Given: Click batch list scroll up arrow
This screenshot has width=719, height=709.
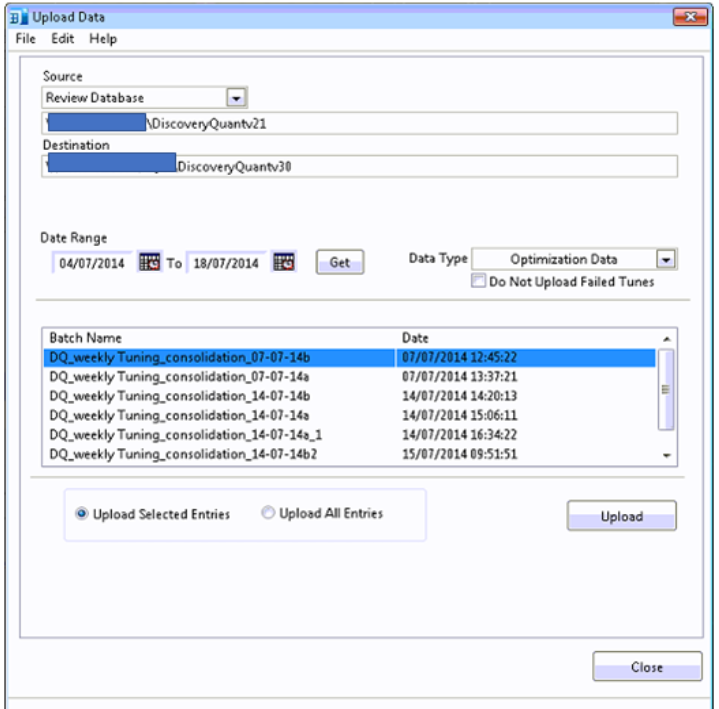Looking at the screenshot, I should pyautogui.click(x=667, y=339).
